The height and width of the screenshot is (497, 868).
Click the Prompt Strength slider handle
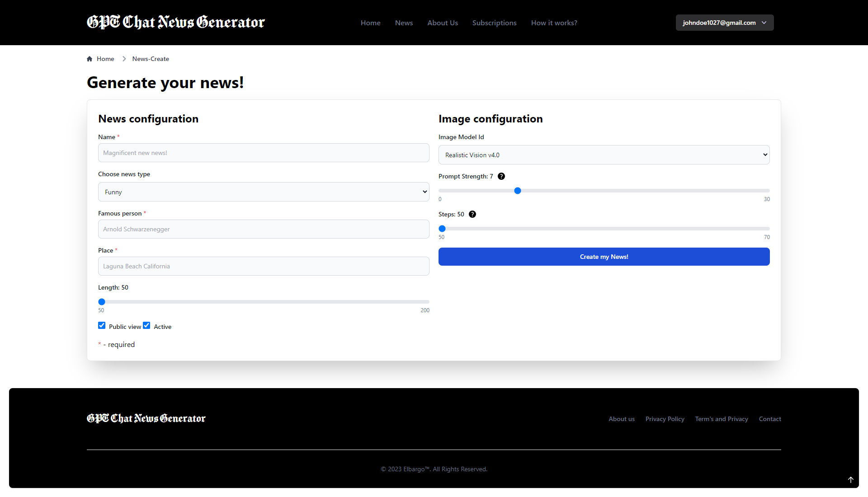(518, 191)
